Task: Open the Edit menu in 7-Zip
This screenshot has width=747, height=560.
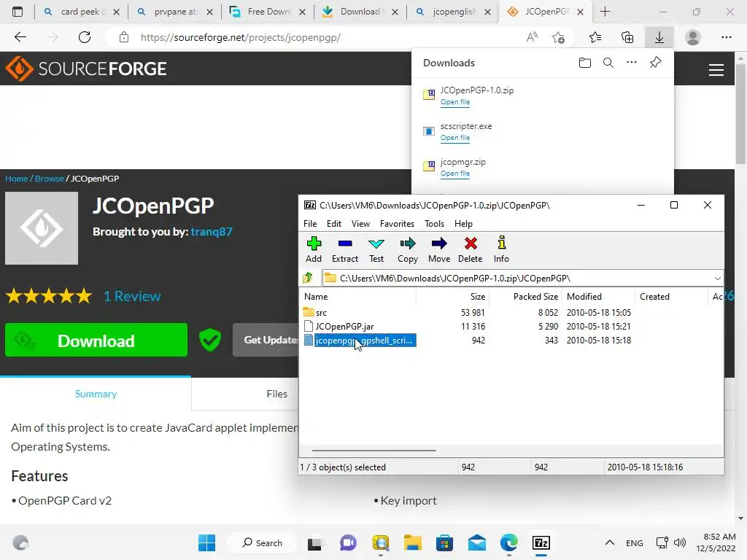Action: (334, 224)
